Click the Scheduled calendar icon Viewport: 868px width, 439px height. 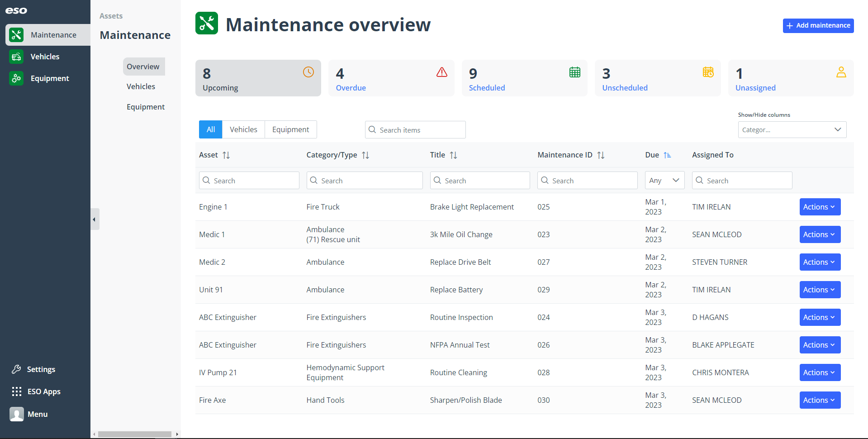575,72
